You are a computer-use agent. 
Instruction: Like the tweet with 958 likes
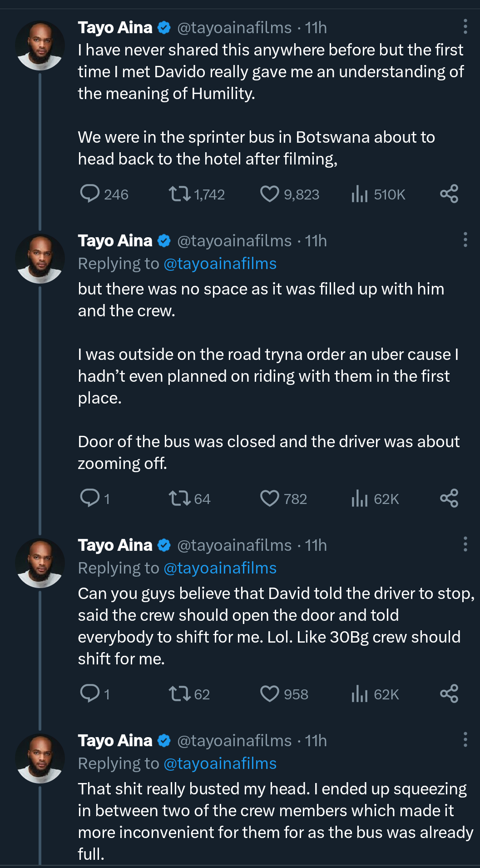269,694
